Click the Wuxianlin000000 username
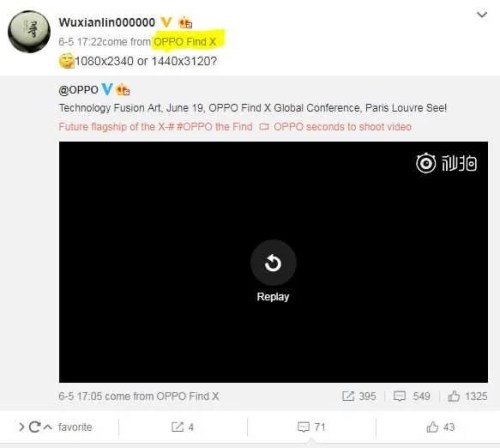Viewport: 500px width, 448px height. click(x=107, y=23)
